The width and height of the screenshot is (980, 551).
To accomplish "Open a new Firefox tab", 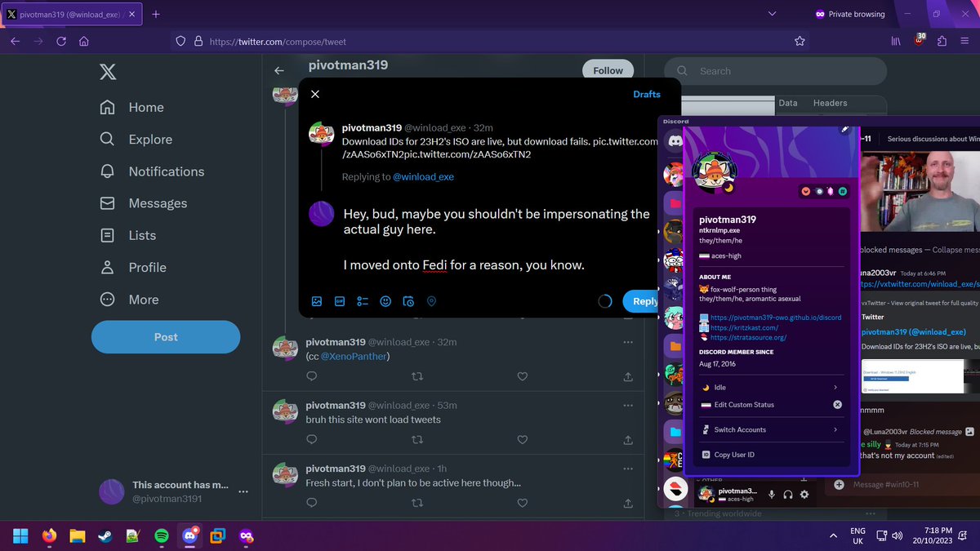I will pyautogui.click(x=156, y=14).
